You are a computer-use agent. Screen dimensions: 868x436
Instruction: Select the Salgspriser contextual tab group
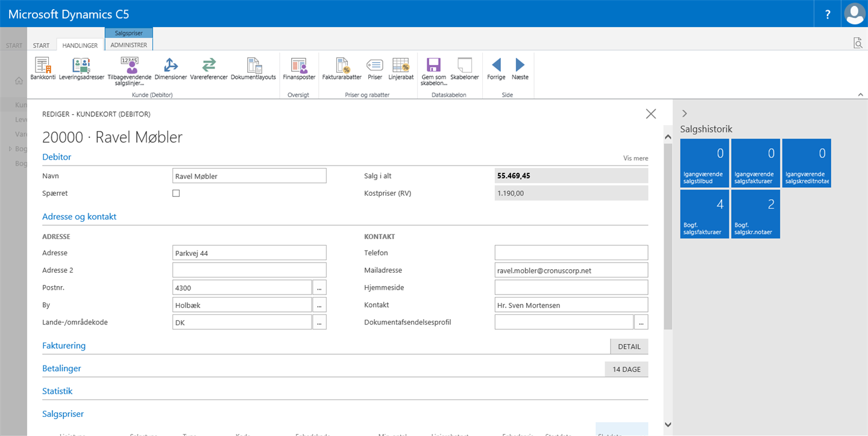(129, 33)
